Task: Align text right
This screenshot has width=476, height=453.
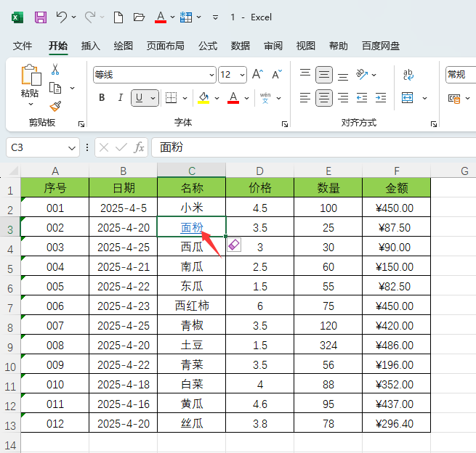Action: click(x=343, y=98)
